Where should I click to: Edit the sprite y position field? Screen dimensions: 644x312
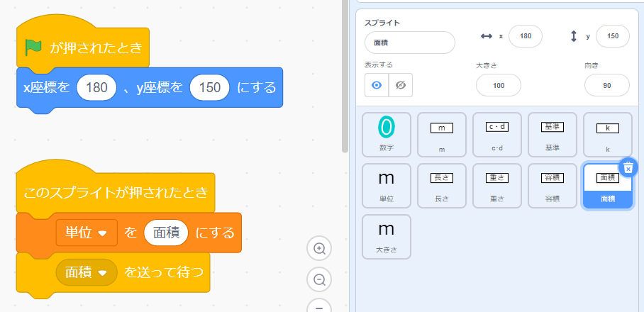point(612,36)
